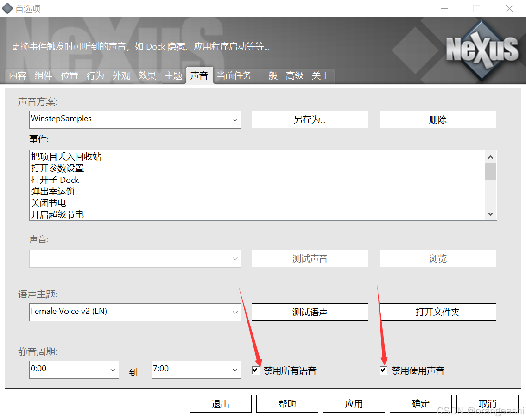Viewport: 526px width, 420px height.
Task: Toggle the 禁用所有语音 checkbox
Action: tap(256, 370)
